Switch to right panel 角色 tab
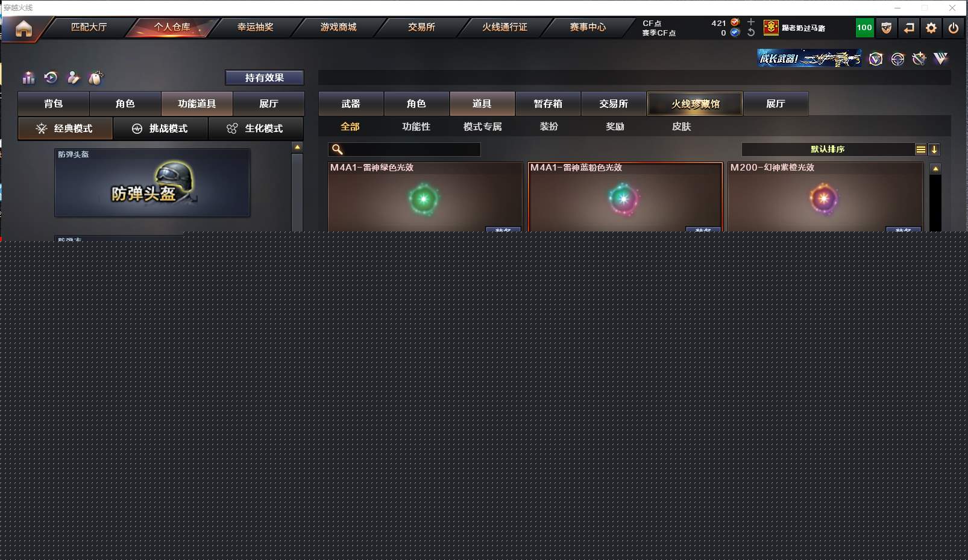The width and height of the screenshot is (968, 560). point(416,104)
